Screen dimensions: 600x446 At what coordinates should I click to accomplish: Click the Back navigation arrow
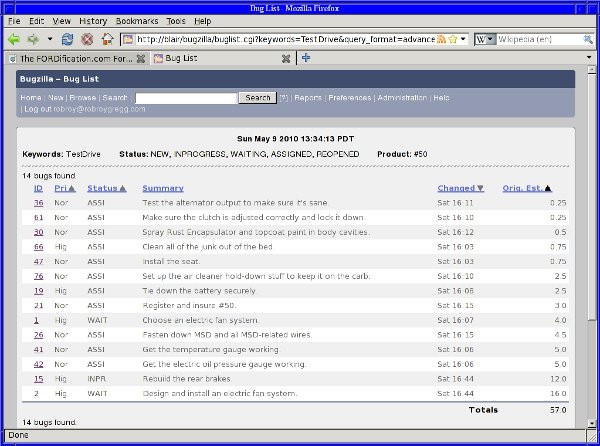[14, 39]
